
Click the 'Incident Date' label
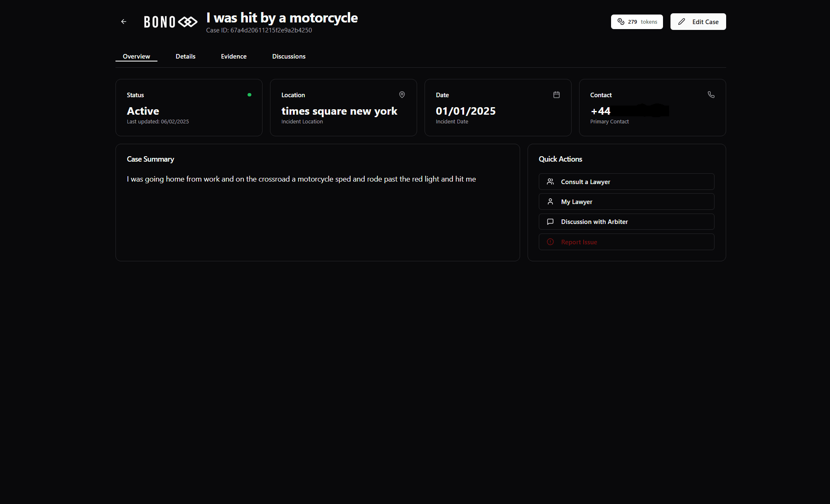pos(452,122)
